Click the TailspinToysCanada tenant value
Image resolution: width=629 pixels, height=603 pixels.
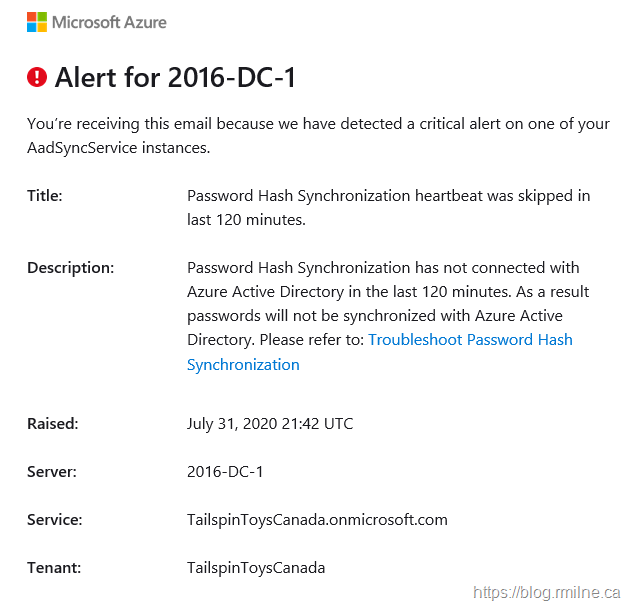(256, 568)
